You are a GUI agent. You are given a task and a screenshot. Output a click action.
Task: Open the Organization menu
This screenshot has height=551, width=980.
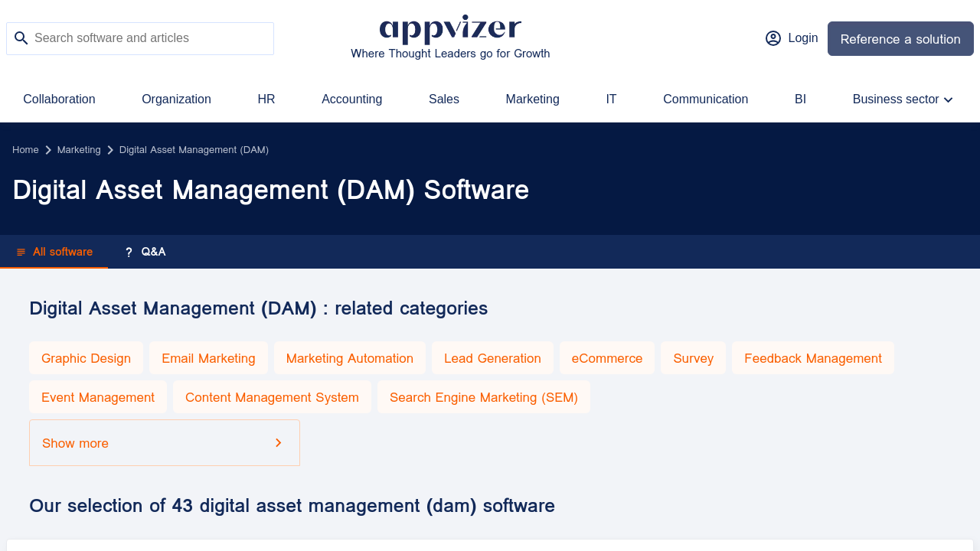point(176,99)
